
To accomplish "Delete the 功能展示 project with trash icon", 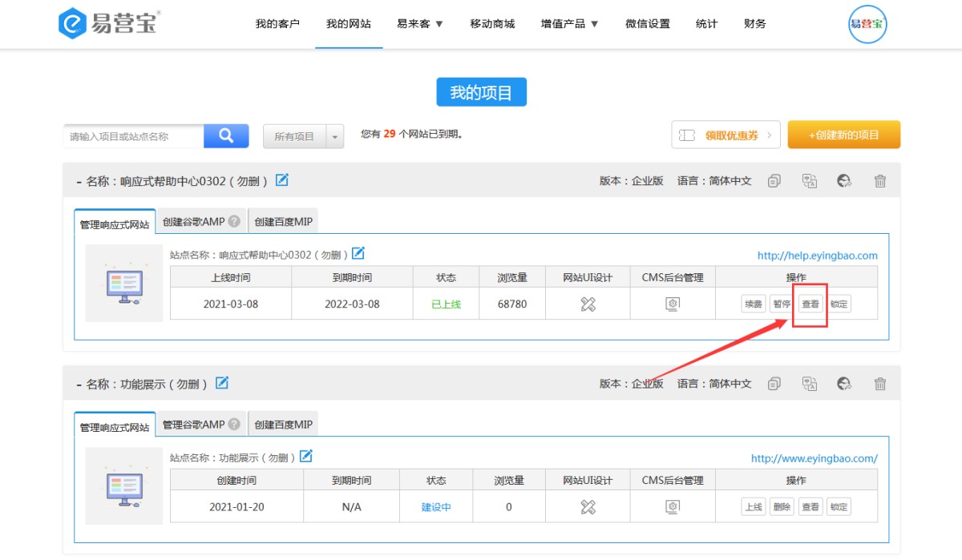I will 879,384.
